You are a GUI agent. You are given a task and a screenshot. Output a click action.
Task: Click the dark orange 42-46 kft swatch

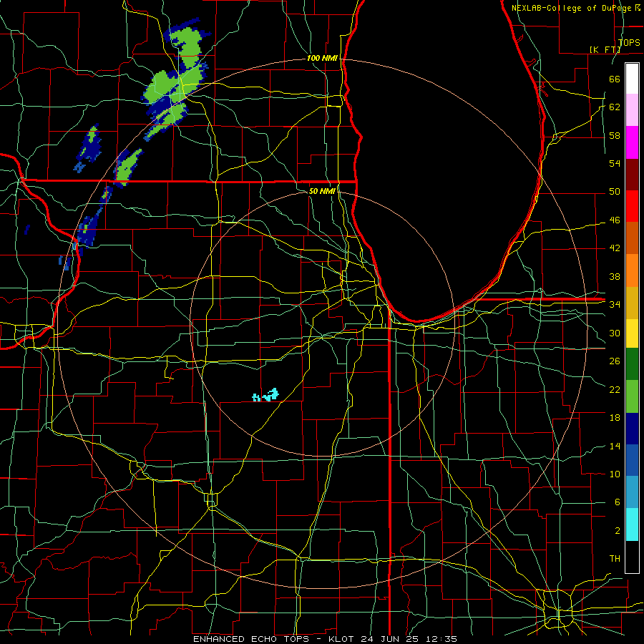pos(632,238)
